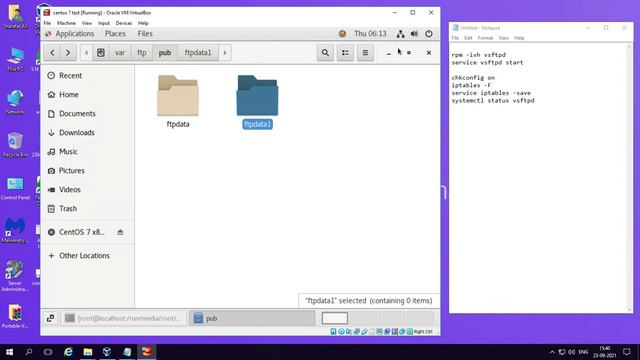
Task: Select the ftpdata folder
Action: click(x=178, y=101)
